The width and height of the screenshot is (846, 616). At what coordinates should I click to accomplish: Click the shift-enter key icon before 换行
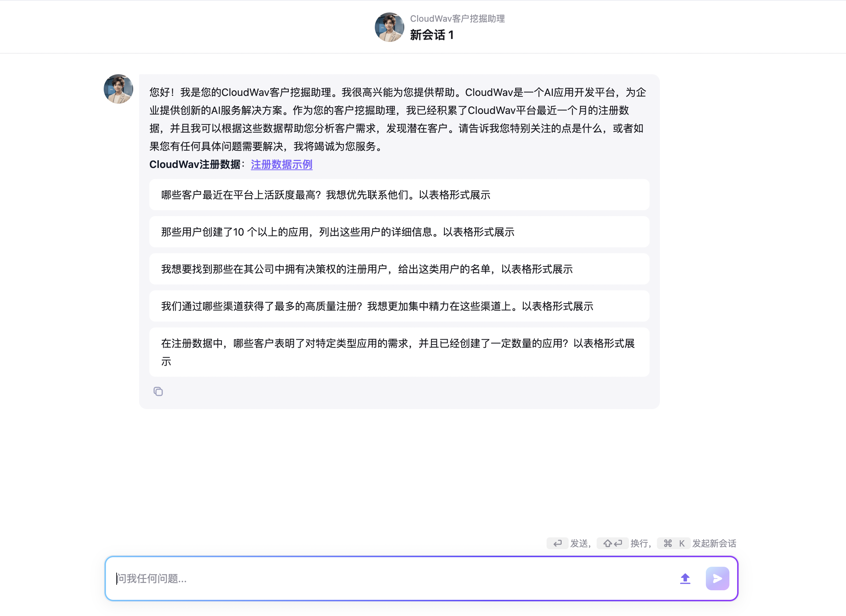613,543
